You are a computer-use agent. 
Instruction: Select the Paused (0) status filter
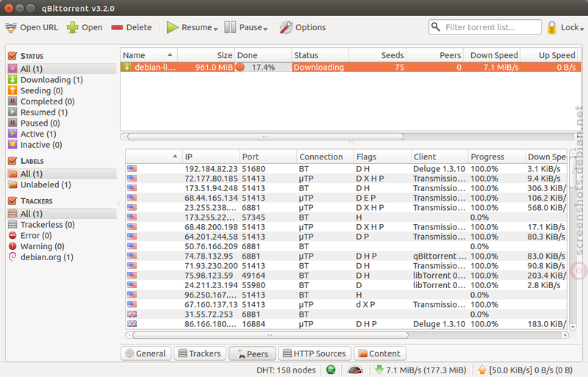click(x=40, y=123)
